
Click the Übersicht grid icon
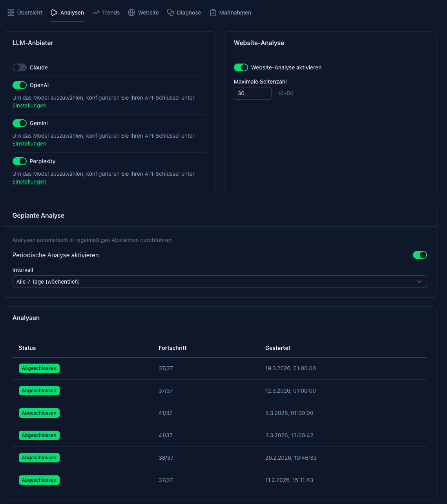pyautogui.click(x=11, y=13)
